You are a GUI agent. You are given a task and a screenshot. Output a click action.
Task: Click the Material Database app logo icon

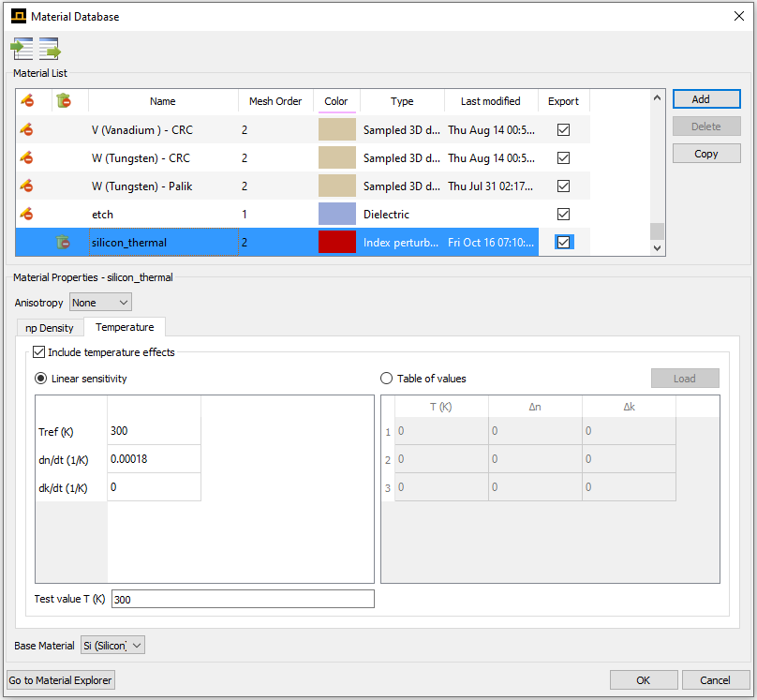(19, 16)
